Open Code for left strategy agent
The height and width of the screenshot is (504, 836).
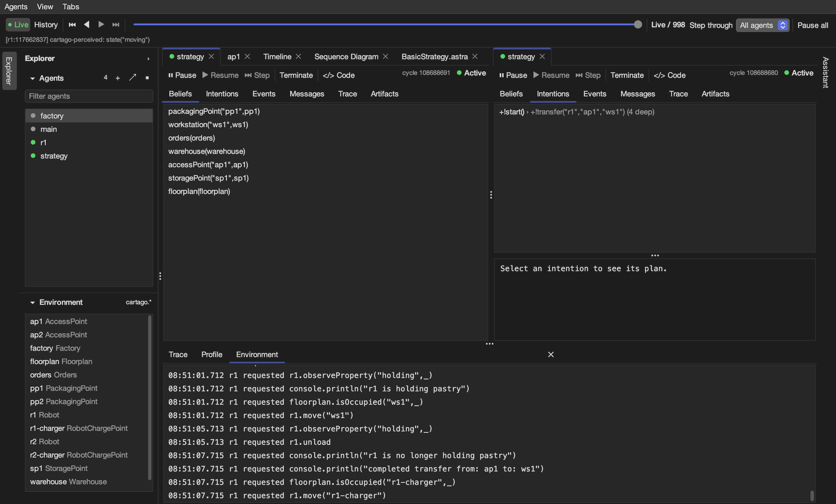click(339, 75)
